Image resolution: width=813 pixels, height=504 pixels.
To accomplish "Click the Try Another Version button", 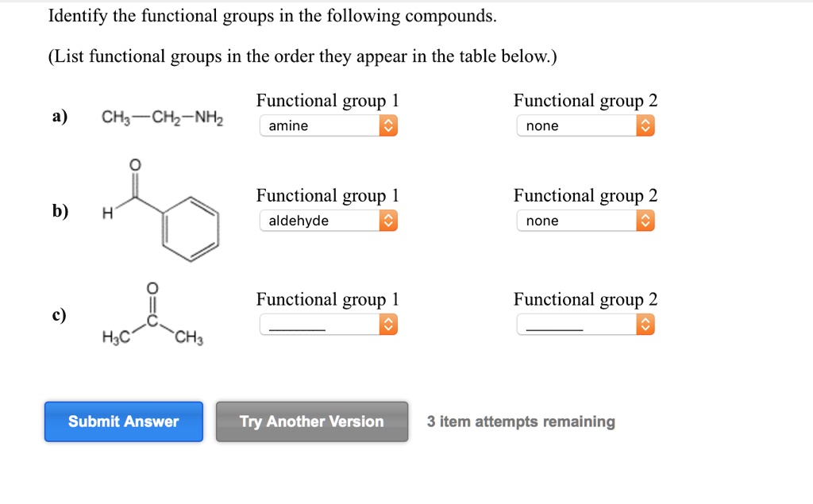I will point(311,421).
